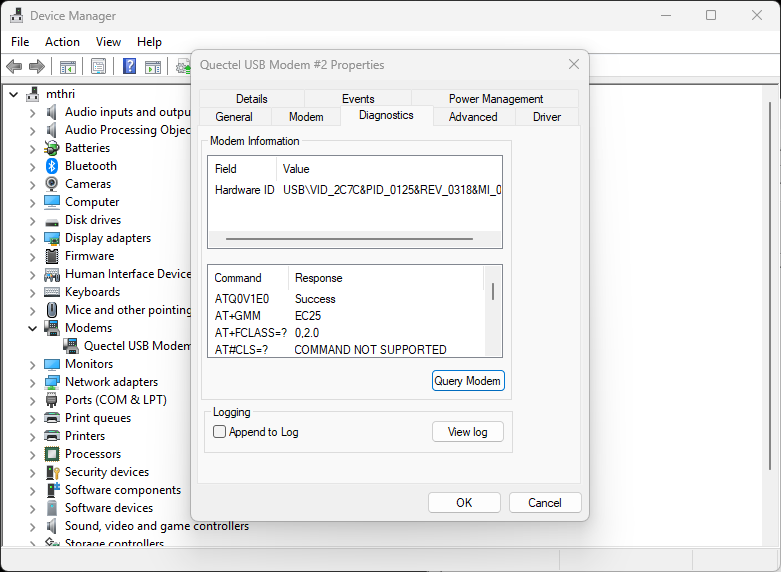Select the Batteries category icon
Image resolution: width=781 pixels, height=572 pixels.
pyautogui.click(x=52, y=148)
